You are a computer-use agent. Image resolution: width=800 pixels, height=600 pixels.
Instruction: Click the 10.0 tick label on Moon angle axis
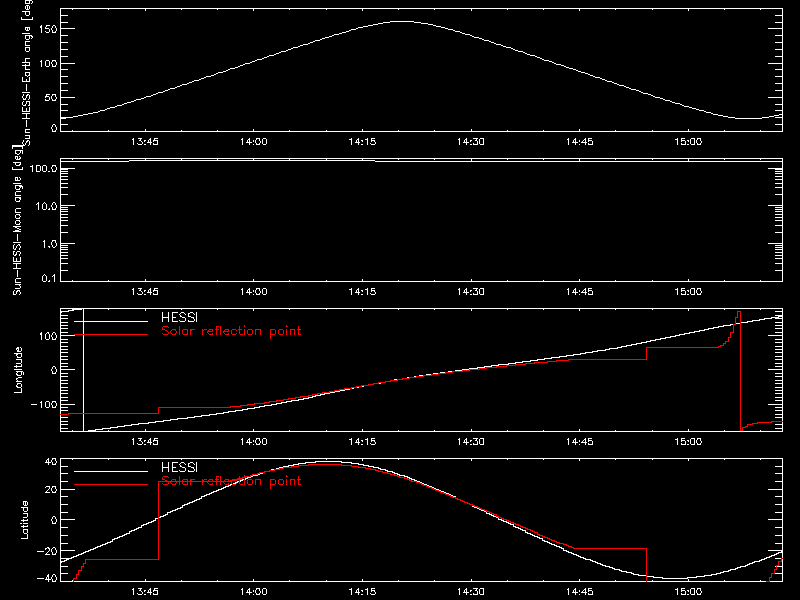[46, 206]
